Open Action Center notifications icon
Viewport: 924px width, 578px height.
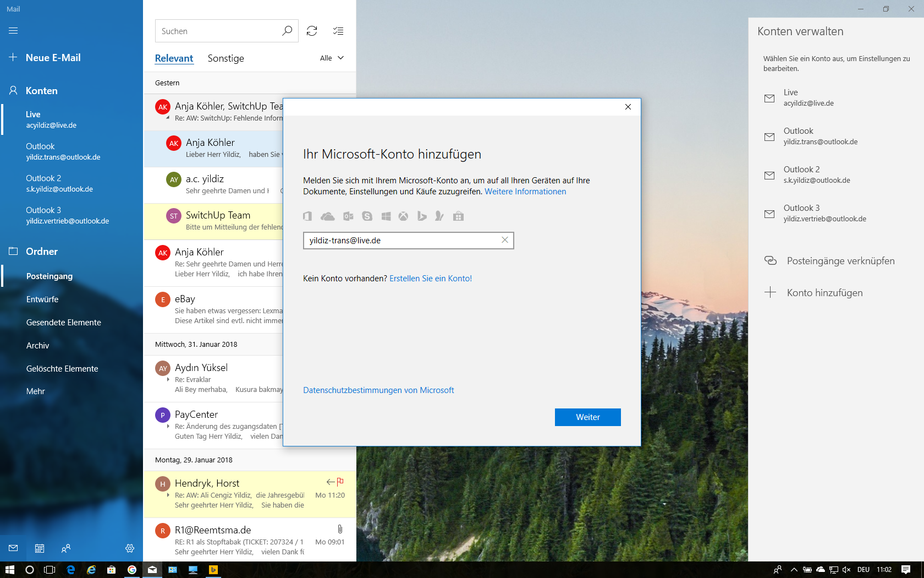(906, 570)
